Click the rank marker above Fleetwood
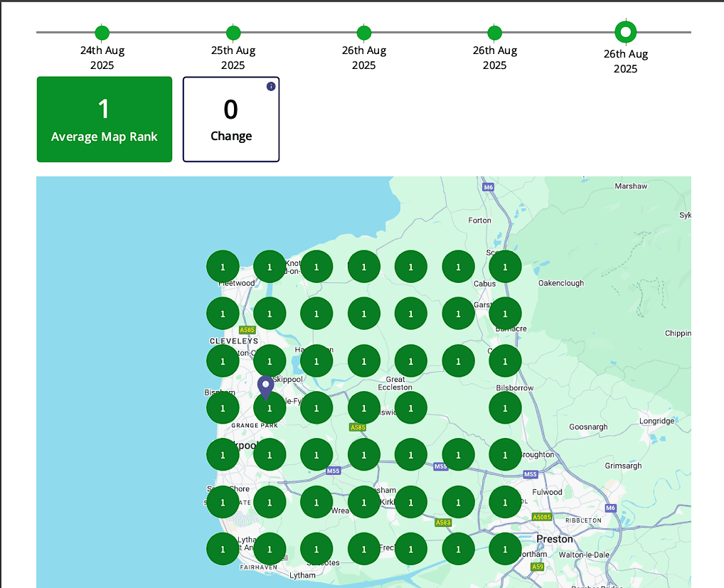This screenshot has width=724, height=588. (x=223, y=267)
